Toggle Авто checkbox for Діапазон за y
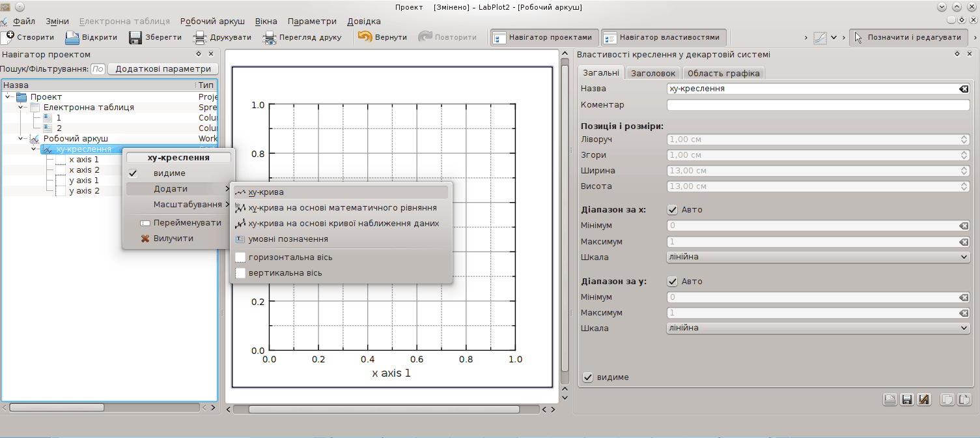980x438 pixels. [673, 282]
